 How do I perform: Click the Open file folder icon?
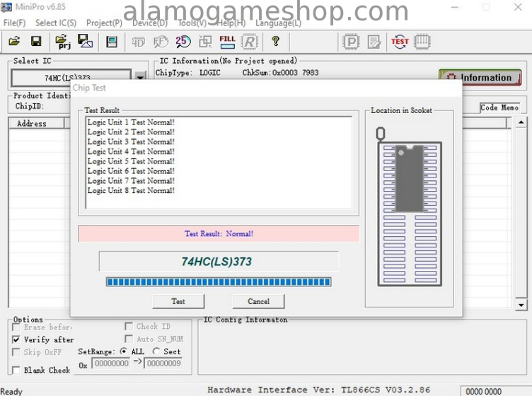(14, 42)
